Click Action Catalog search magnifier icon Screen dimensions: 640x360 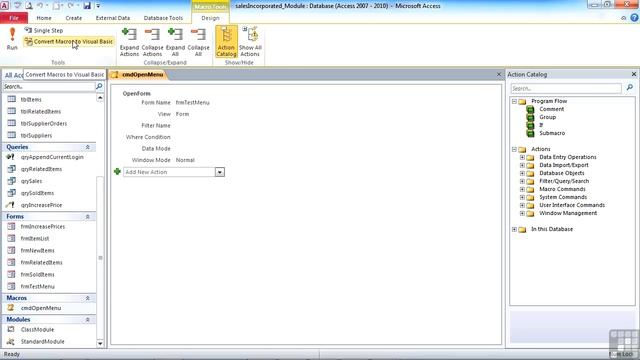pyautogui.click(x=629, y=88)
